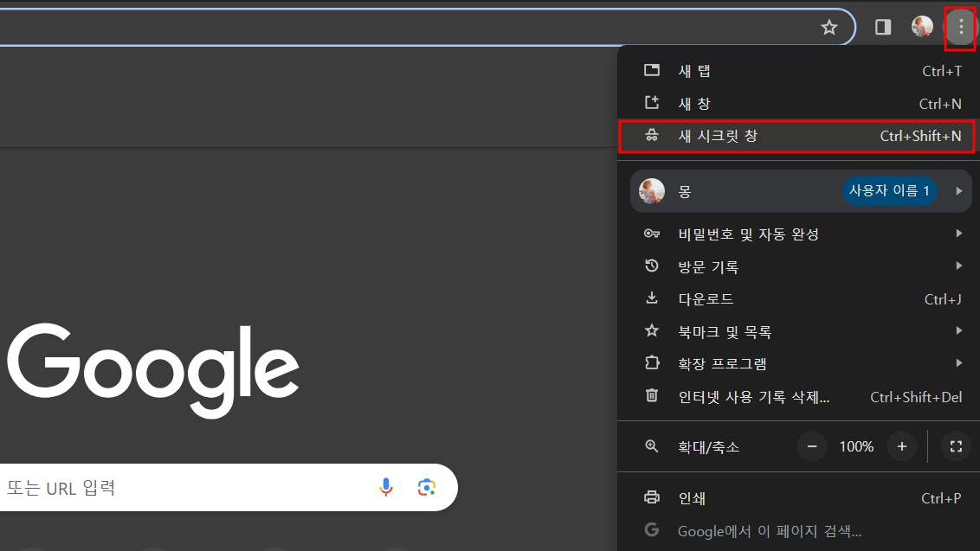Click the Ctrl+N shortcut text
Screen dimensions: 980x551
click(x=940, y=104)
